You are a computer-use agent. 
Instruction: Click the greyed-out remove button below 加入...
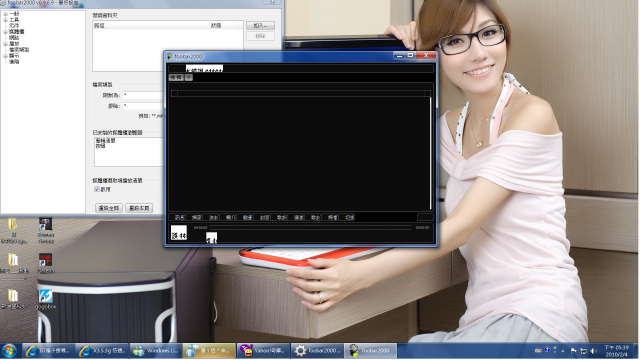260,36
